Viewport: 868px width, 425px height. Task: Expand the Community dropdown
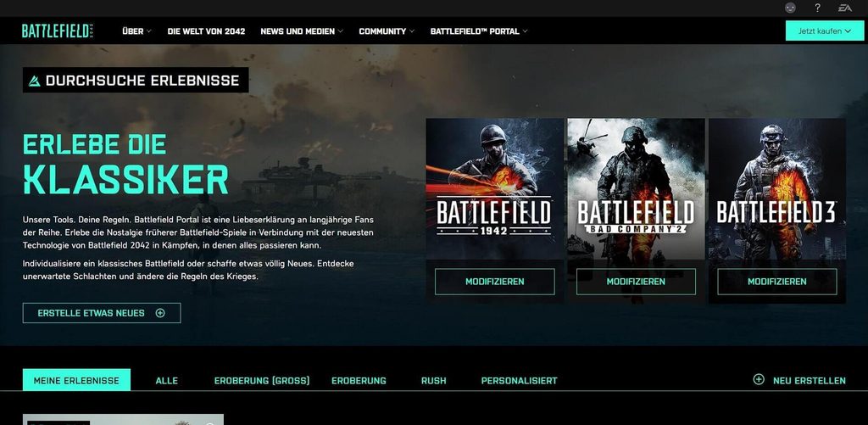tap(387, 31)
